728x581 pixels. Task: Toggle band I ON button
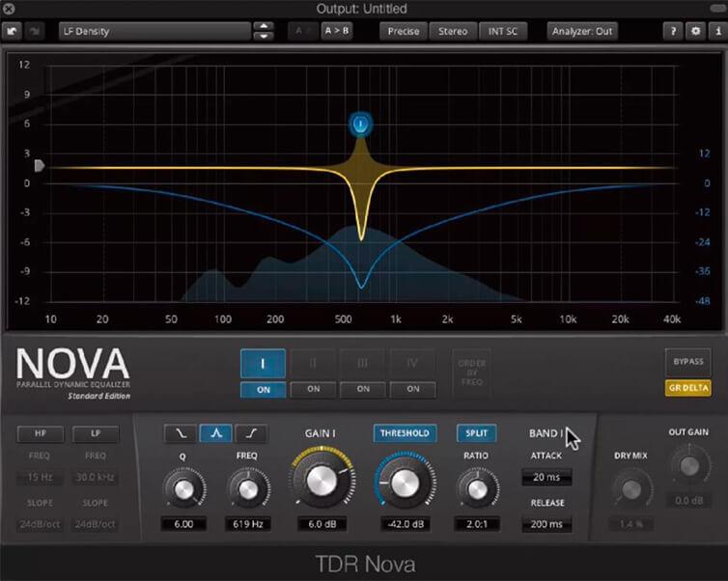pyautogui.click(x=263, y=390)
